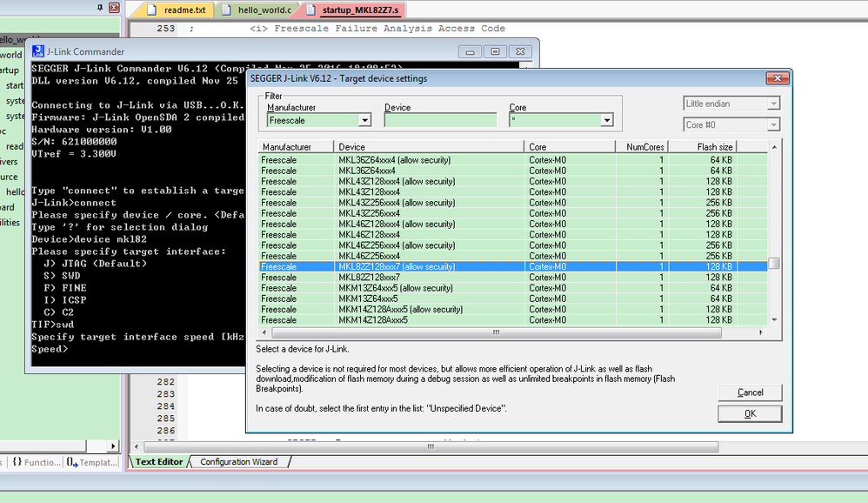The height and width of the screenshot is (503, 868).
Task: Select MKL43Z256xxx4 (allow security) row
Action: (512, 203)
